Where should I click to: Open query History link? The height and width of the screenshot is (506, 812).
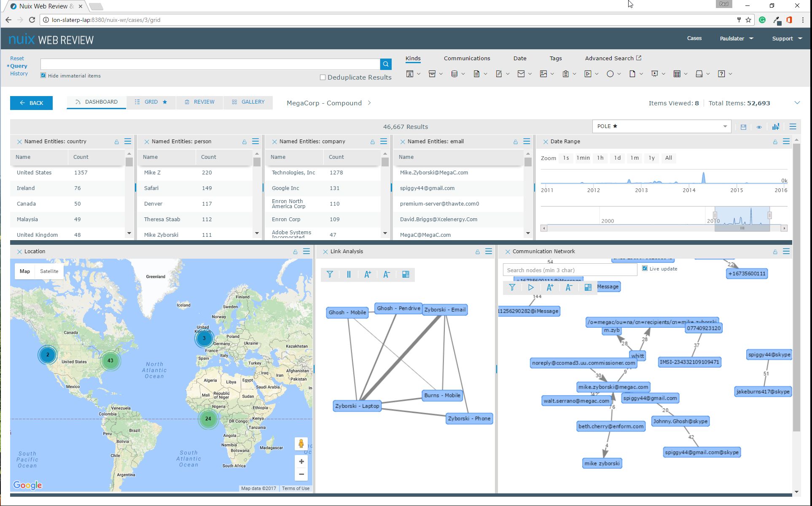(19, 74)
